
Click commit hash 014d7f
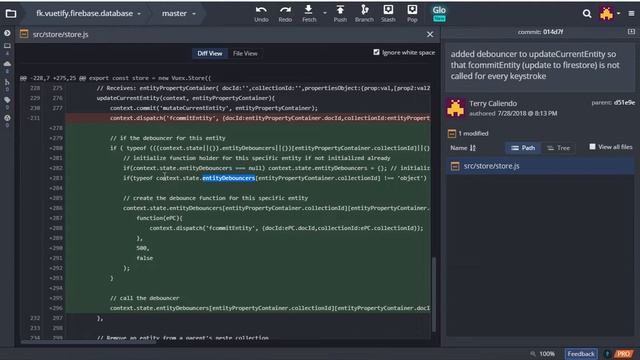pyautogui.click(x=553, y=31)
